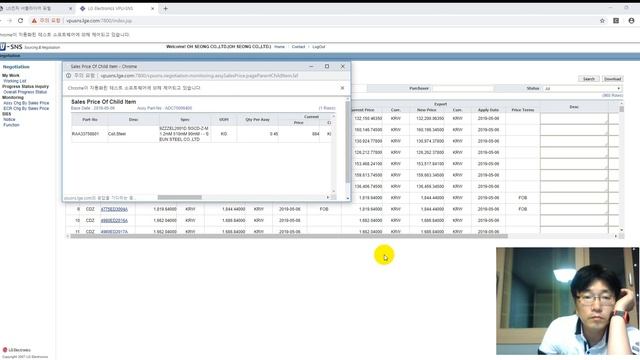Open the Contact link in the header
This screenshot has height=360, width=640.
298,47
